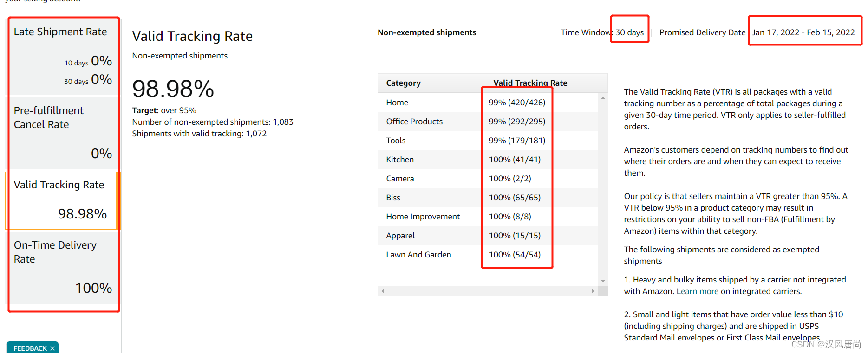Image resolution: width=868 pixels, height=353 pixels.
Task: Click the 100% (15/15) rate value
Action: (x=515, y=235)
